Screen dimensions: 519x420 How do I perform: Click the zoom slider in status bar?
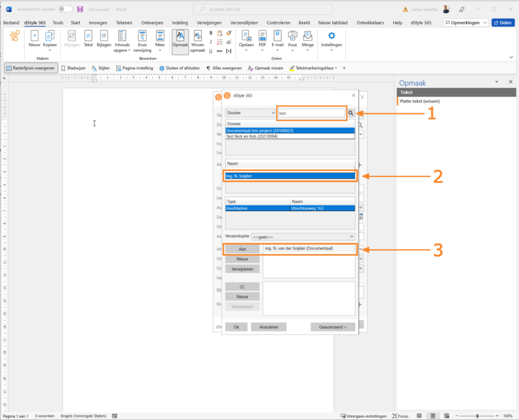[x=477, y=416]
